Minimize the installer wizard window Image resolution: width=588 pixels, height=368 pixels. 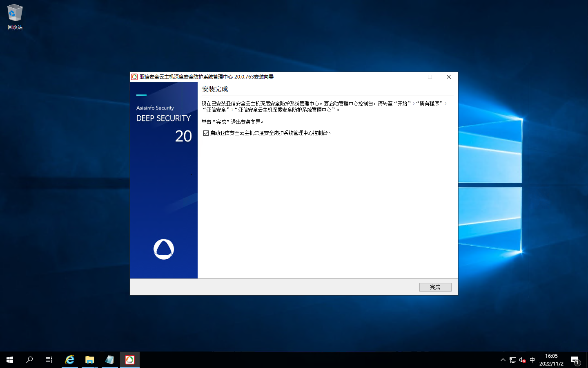[412, 77]
